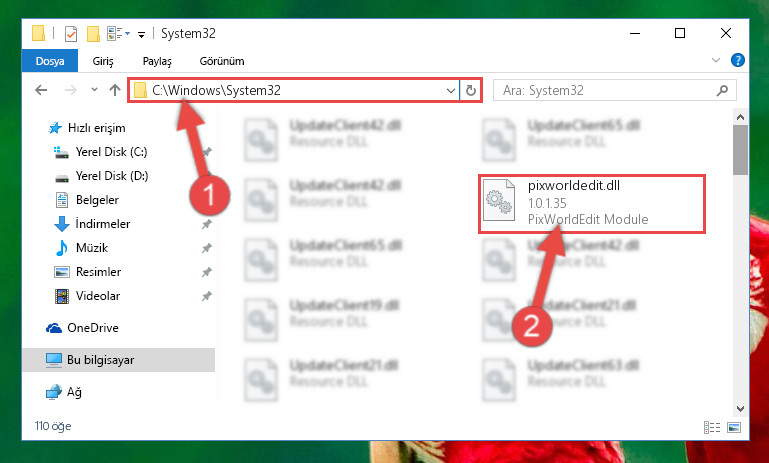Image resolution: width=769 pixels, height=463 pixels.
Task: Click the back navigation arrow
Action: tap(41, 90)
